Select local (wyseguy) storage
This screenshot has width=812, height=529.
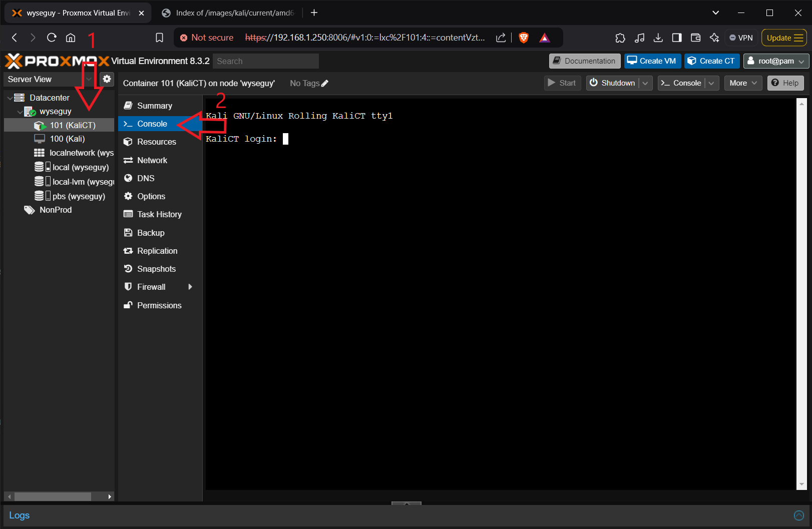point(59,167)
